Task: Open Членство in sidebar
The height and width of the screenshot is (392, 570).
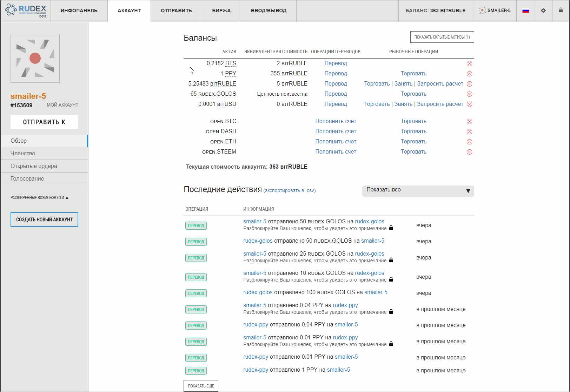Action: (44, 153)
